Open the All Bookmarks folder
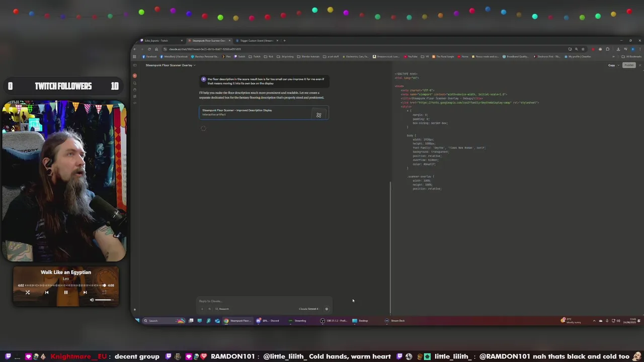Screen dimensions: 644x362 pos(631,56)
